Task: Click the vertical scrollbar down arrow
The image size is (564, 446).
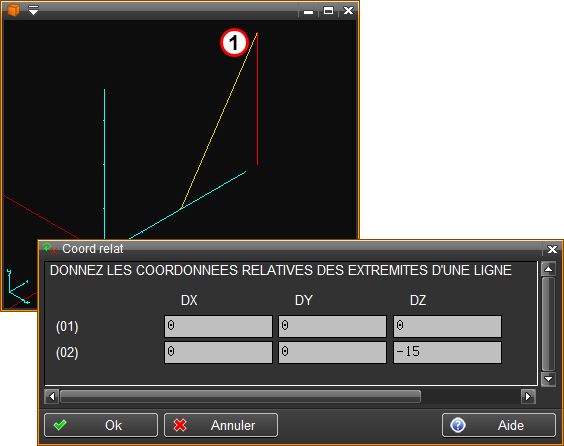Action: [x=549, y=379]
